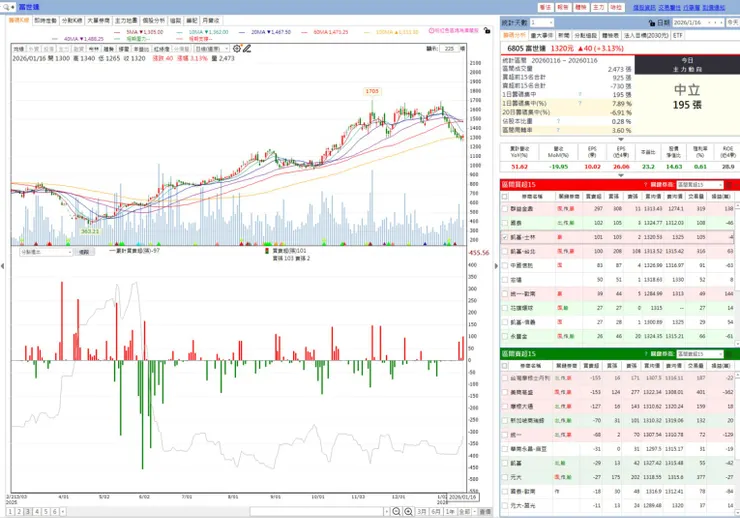This screenshot has width=740, height=518.
Task: Toggle the lock icon above the chart
Action: click(x=487, y=31)
